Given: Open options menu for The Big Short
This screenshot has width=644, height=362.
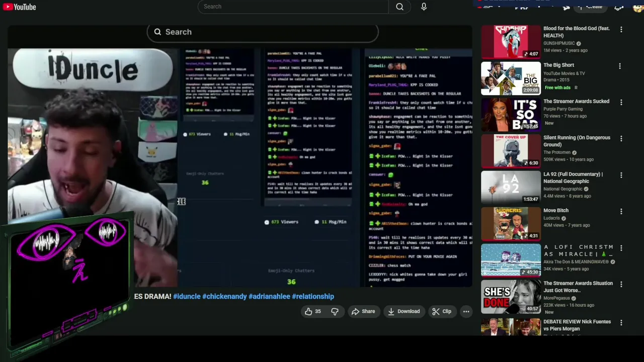Looking at the screenshot, I should pos(620,66).
